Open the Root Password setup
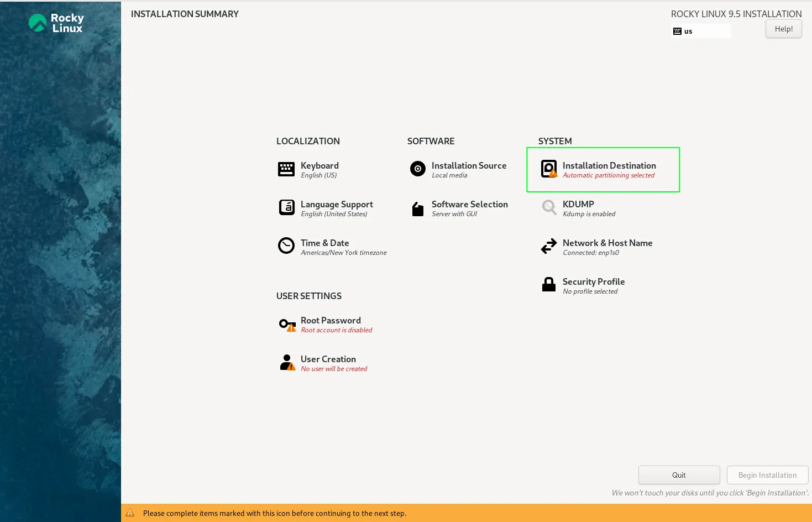This screenshot has width=812, height=522. (331, 320)
